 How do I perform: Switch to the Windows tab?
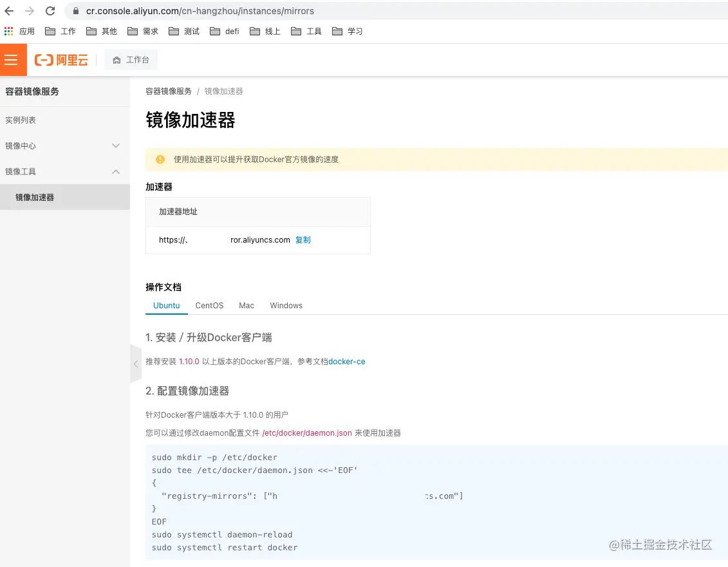[x=286, y=306]
